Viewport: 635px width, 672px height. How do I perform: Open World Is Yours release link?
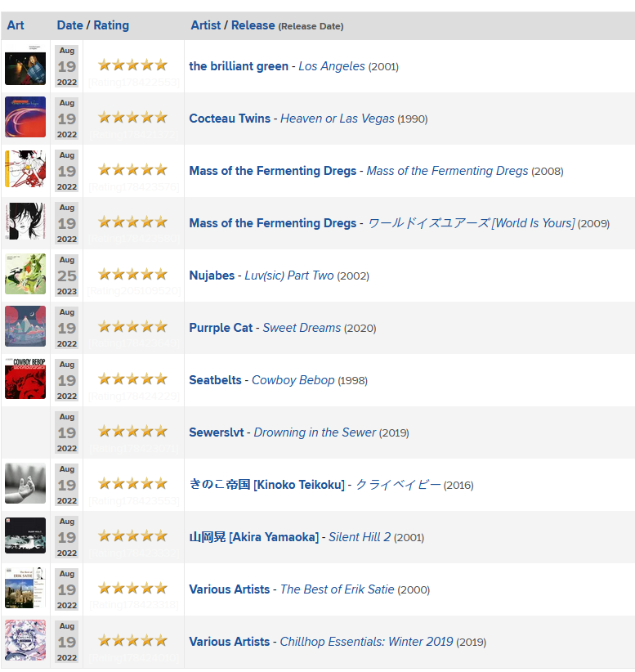coord(472,223)
